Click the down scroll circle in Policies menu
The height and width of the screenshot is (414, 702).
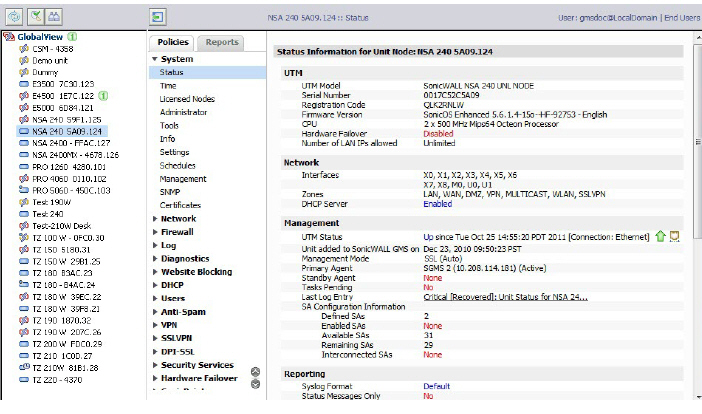click(255, 384)
